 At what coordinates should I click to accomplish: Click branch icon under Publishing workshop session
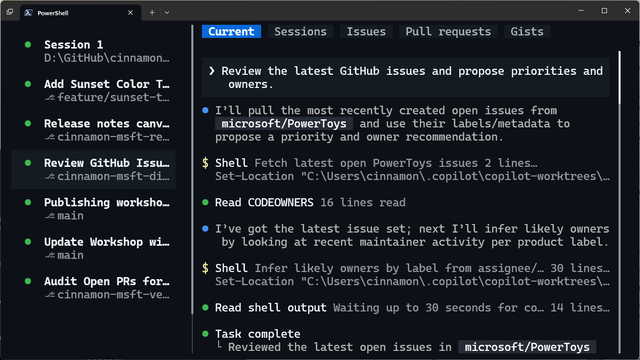(x=50, y=216)
